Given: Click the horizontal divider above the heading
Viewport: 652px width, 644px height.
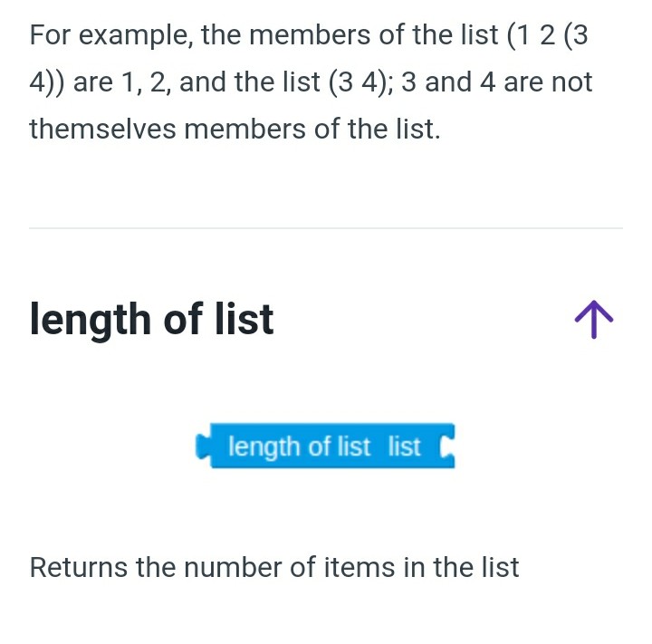Looking at the screenshot, I should pos(326,228).
